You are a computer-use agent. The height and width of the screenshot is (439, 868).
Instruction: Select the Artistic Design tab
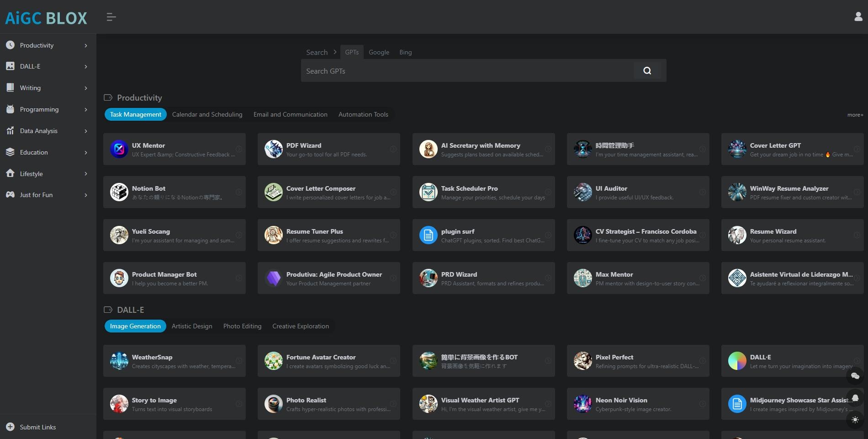[192, 326]
